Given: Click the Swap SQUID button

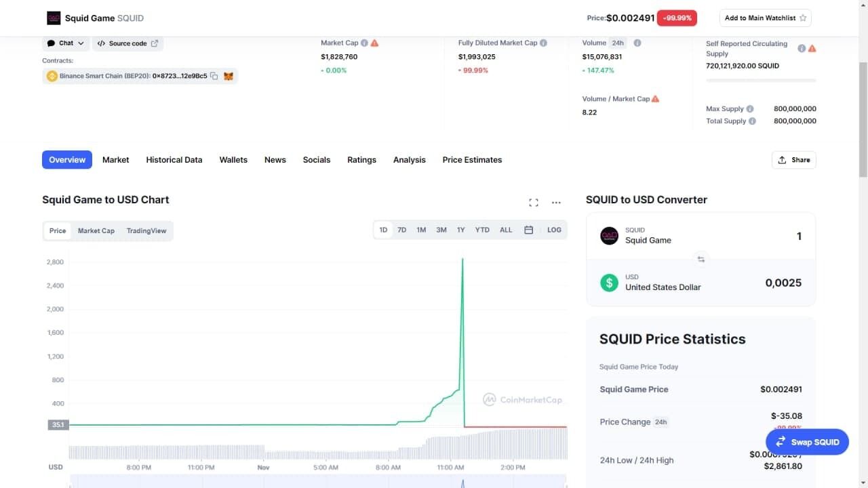Looking at the screenshot, I should coord(808,442).
